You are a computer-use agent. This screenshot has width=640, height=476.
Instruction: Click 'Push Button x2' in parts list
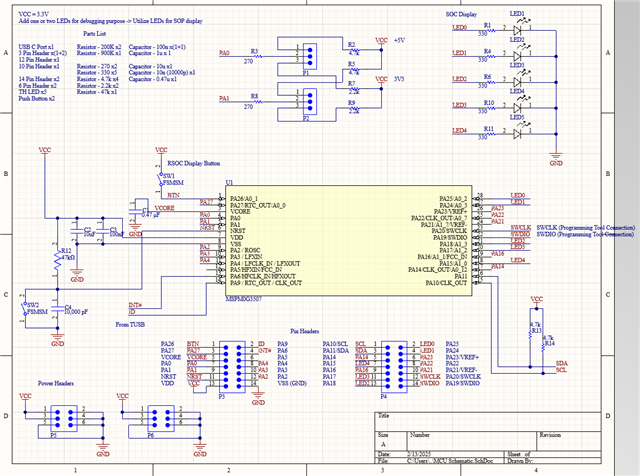(x=37, y=98)
